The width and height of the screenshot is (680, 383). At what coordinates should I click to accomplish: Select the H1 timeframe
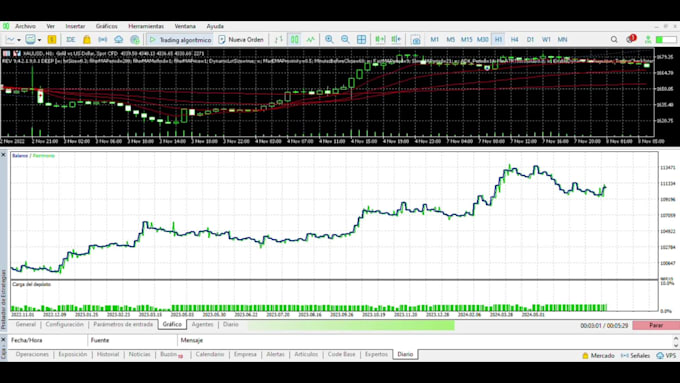point(498,39)
